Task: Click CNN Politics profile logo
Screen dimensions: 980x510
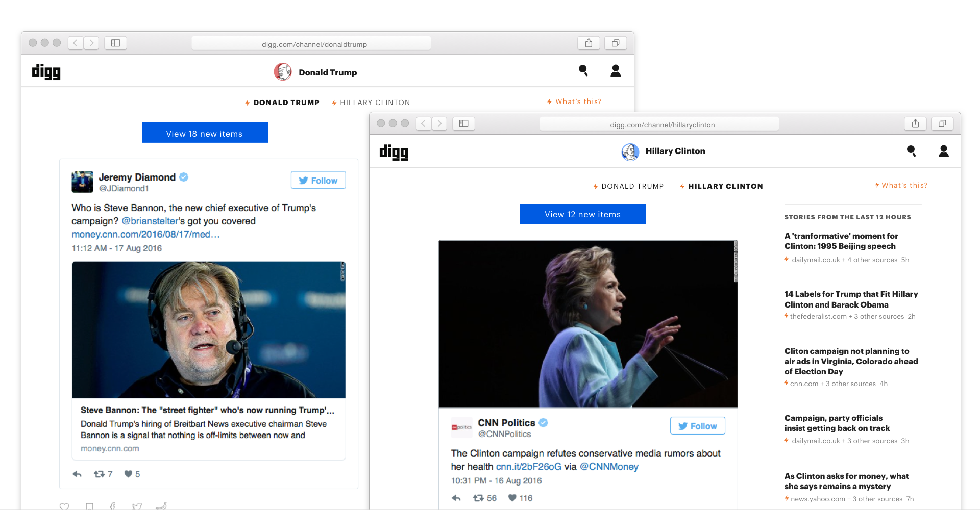Action: point(461,427)
